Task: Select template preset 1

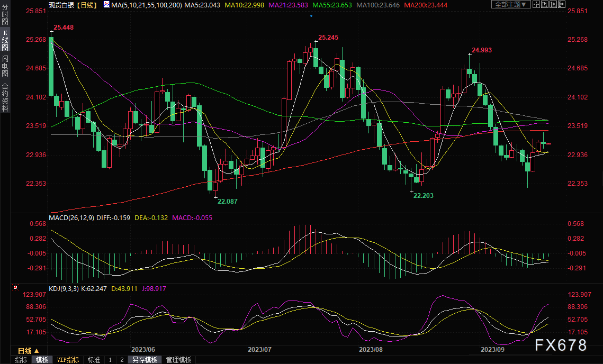Action: [110, 360]
